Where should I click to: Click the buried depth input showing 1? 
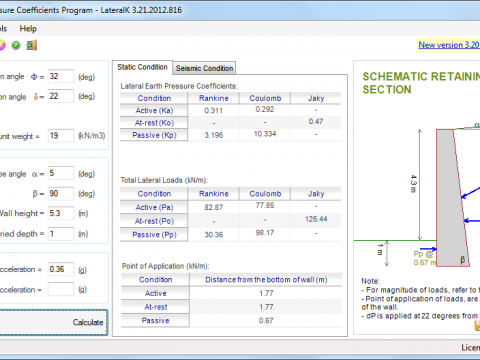coord(61,234)
